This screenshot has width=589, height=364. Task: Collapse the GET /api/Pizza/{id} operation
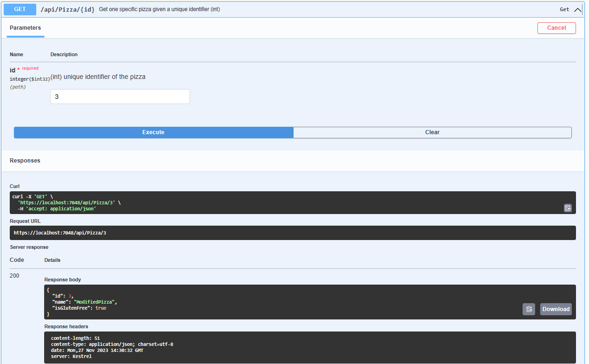coord(578,9)
